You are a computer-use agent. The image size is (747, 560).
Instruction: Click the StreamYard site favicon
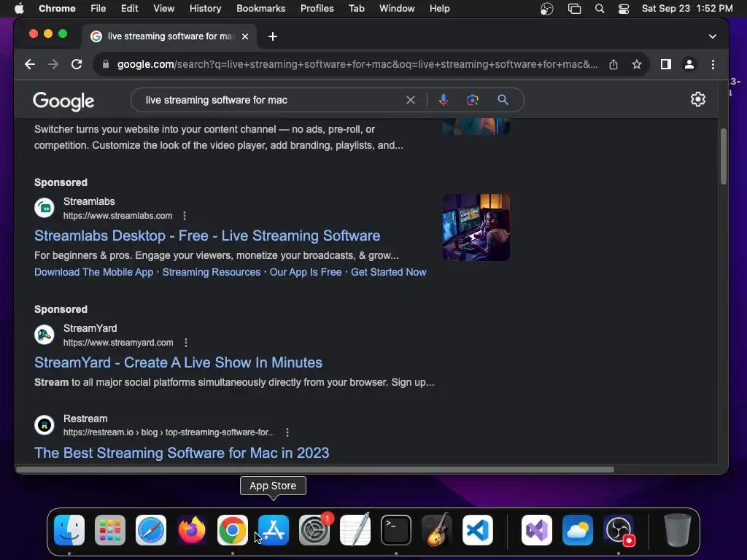[x=44, y=335]
